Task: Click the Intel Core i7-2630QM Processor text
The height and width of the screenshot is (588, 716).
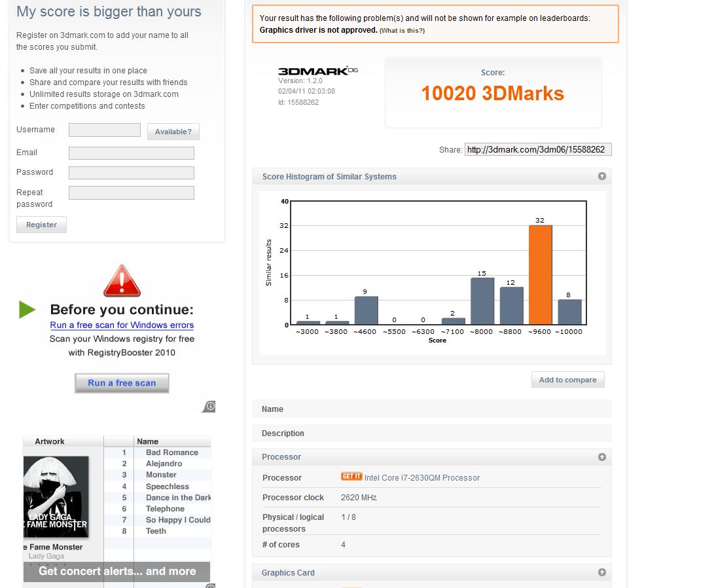Action: click(x=422, y=478)
